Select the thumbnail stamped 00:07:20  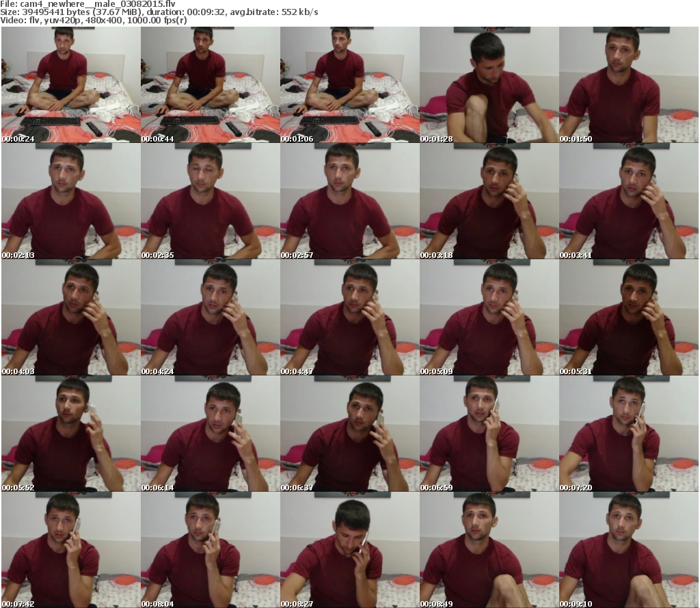click(629, 434)
